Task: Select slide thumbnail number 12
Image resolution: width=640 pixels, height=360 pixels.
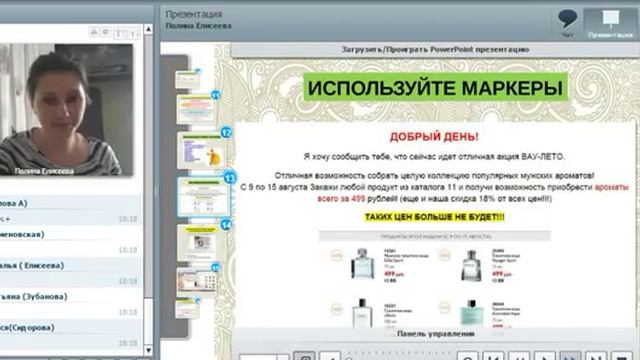Action: pyautogui.click(x=202, y=150)
